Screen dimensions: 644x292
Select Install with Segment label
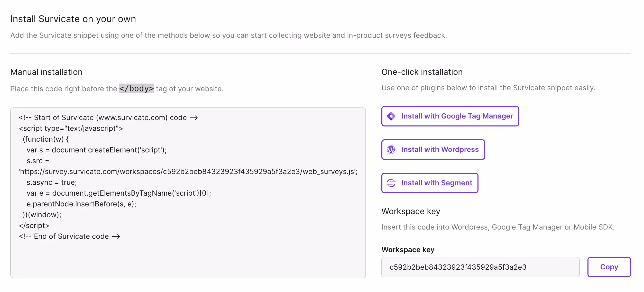pos(437,183)
